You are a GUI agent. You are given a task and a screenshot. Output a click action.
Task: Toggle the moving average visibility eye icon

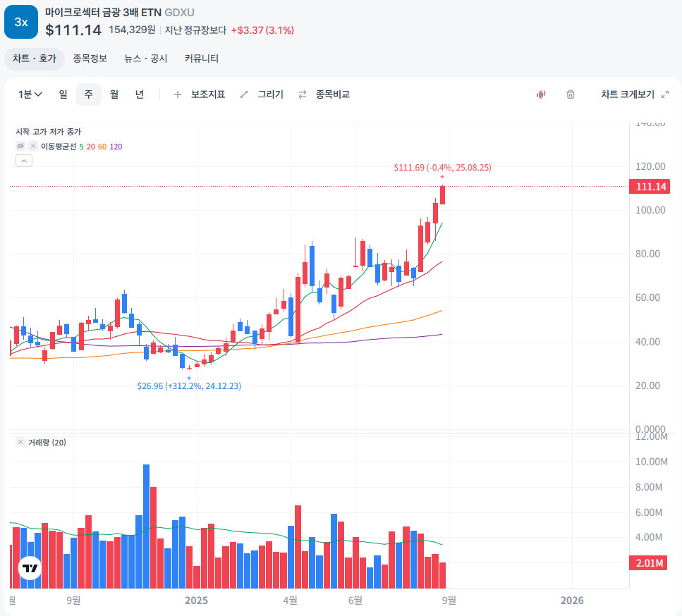(x=20, y=146)
